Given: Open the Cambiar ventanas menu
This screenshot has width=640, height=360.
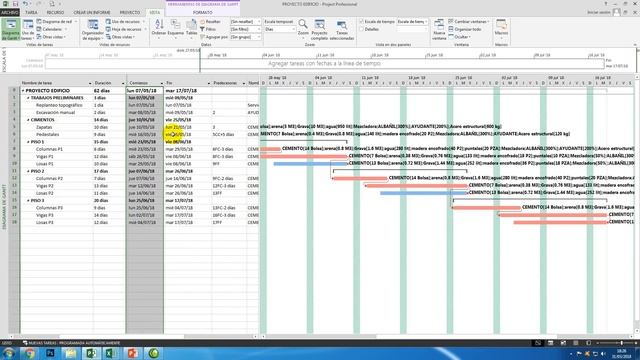Looking at the screenshot, I should point(469,21).
